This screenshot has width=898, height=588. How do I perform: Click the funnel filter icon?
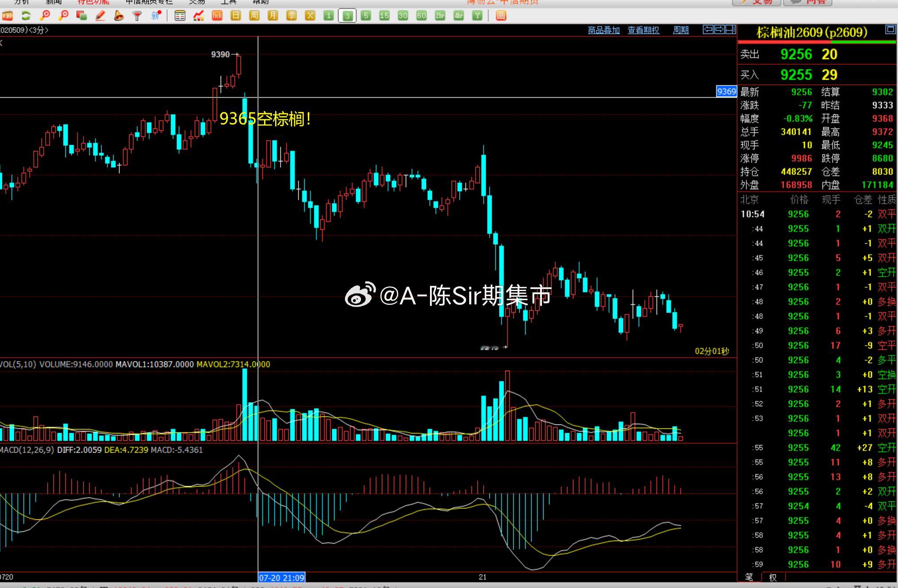[137, 16]
